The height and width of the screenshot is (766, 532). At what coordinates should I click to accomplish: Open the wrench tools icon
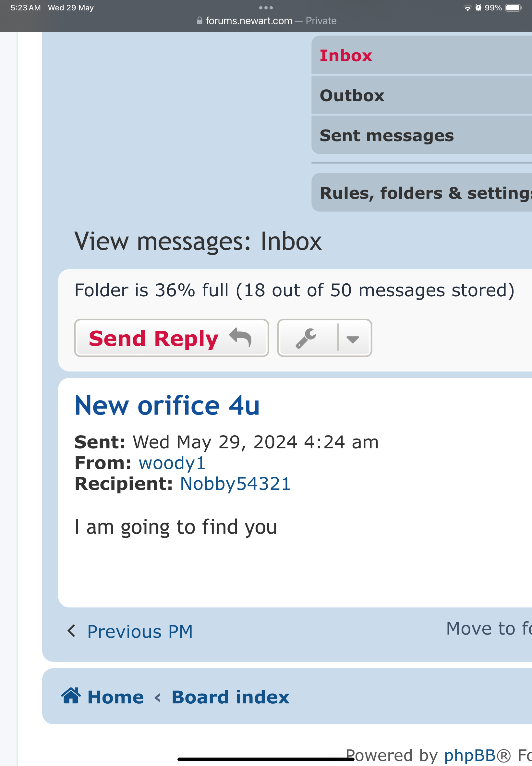click(306, 338)
